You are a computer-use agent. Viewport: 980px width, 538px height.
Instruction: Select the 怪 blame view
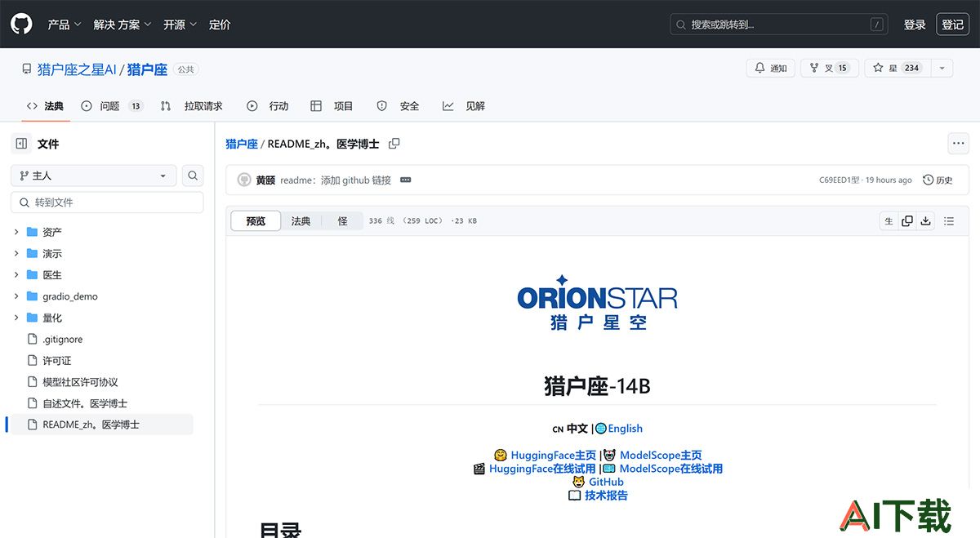tap(343, 221)
